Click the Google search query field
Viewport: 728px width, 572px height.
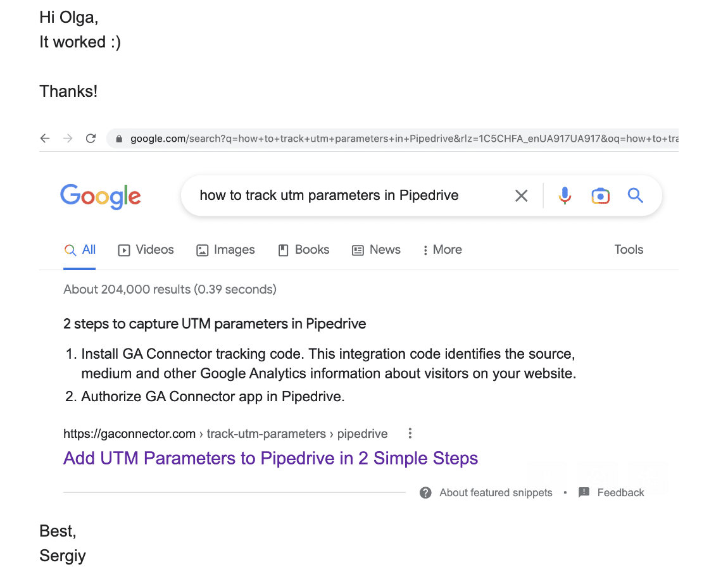pyautogui.click(x=342, y=196)
